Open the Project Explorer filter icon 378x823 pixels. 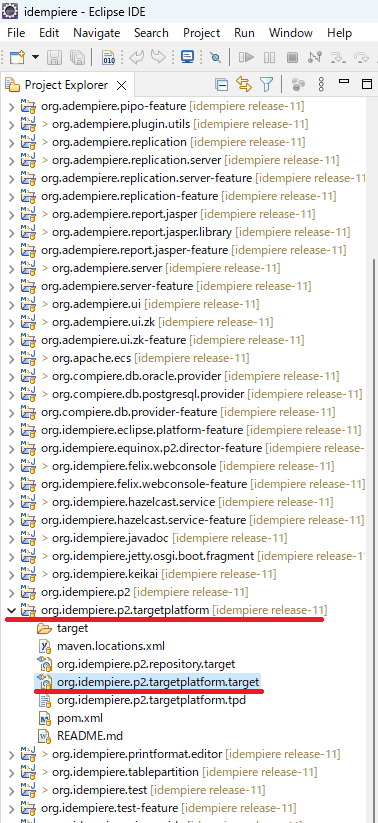(267, 85)
